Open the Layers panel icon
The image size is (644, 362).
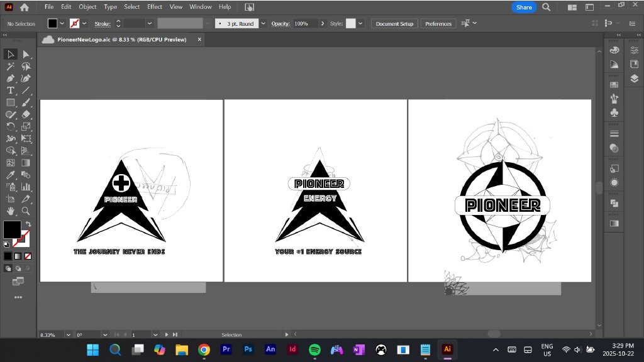click(x=634, y=79)
